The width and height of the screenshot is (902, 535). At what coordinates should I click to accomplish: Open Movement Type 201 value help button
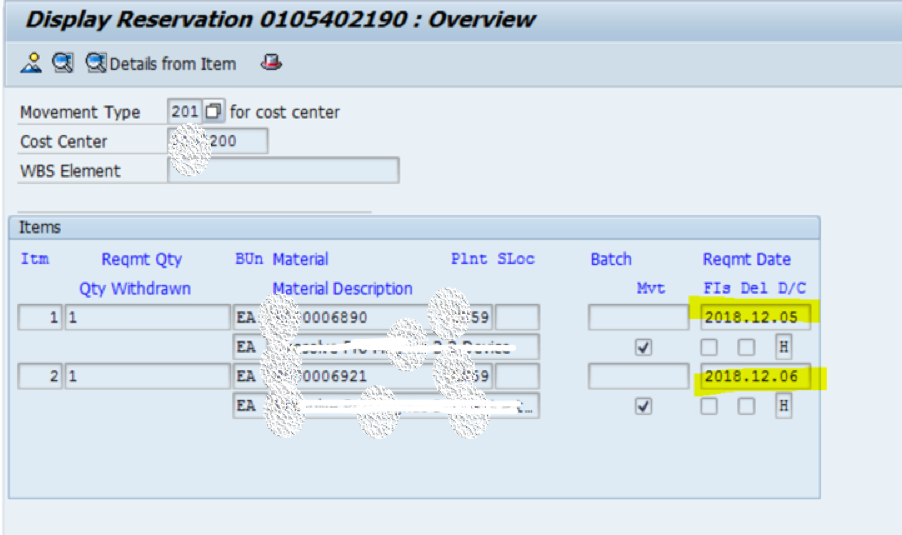[x=213, y=111]
